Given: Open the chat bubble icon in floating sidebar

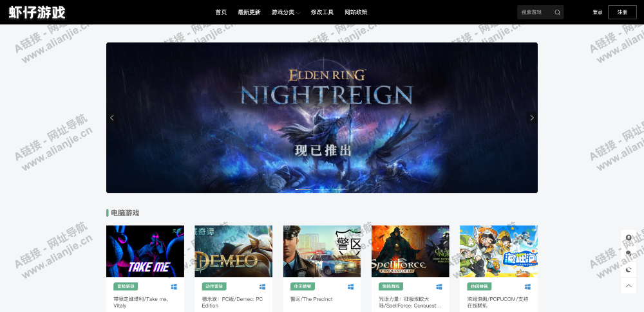Looking at the screenshot, I should tap(629, 253).
